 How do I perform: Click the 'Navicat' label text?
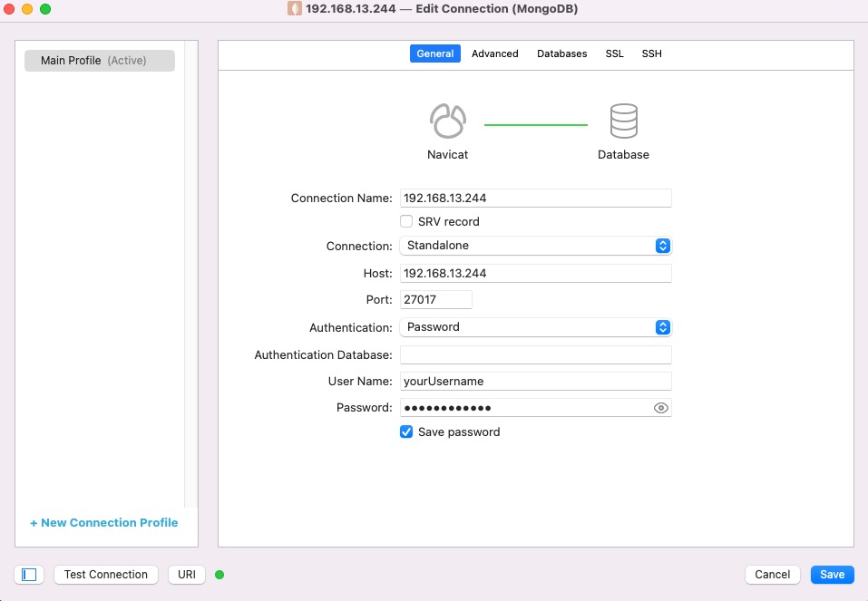447,154
